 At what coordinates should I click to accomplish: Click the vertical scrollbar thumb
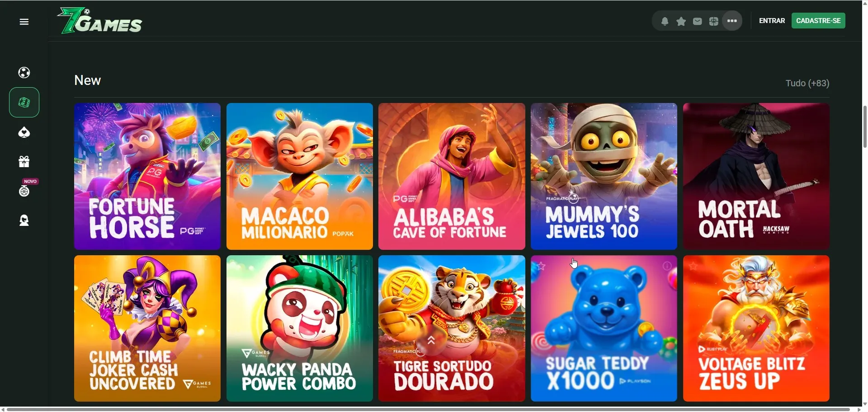pyautogui.click(x=864, y=126)
